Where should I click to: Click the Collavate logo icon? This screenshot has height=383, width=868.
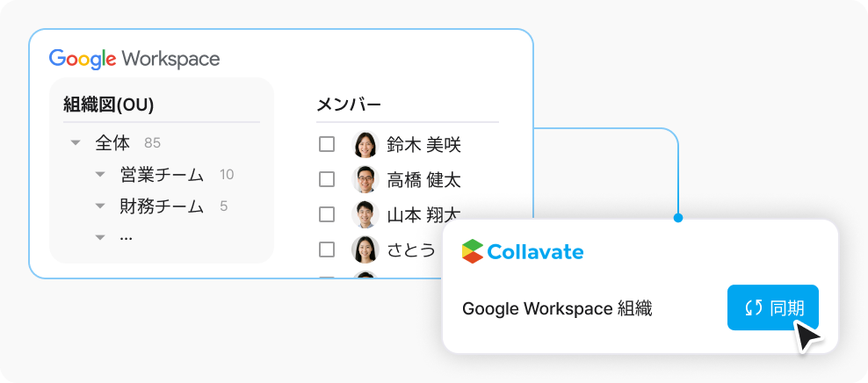pyautogui.click(x=473, y=252)
